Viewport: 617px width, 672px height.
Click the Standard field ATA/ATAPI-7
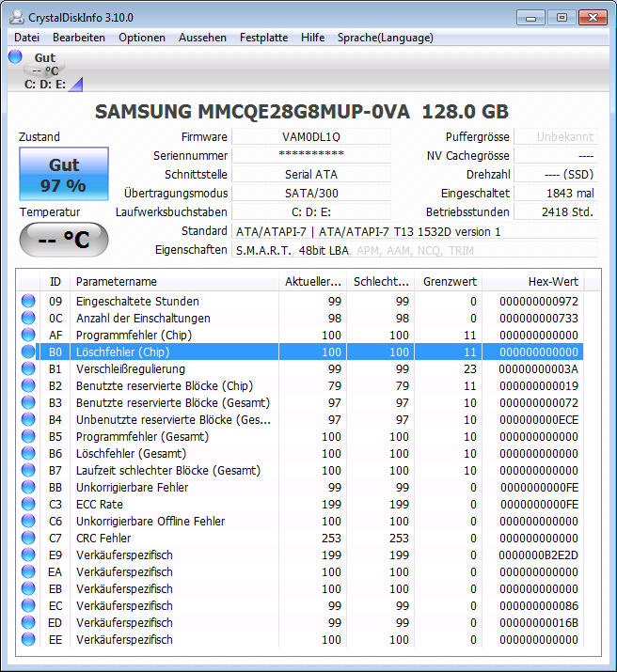[x=415, y=231]
